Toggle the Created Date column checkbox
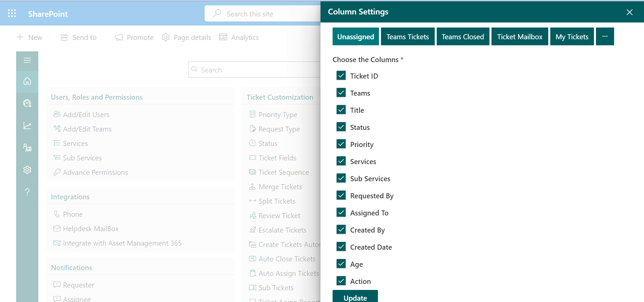 [341, 247]
